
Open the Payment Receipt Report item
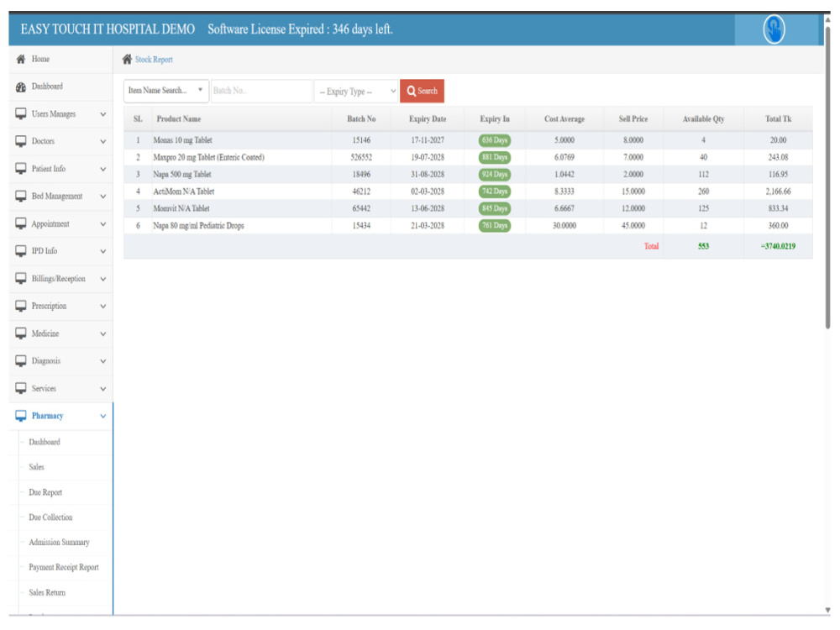[x=64, y=567]
